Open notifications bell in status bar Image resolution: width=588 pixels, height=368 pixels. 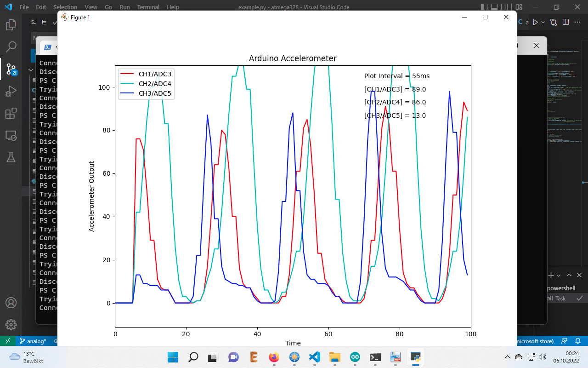point(578,341)
